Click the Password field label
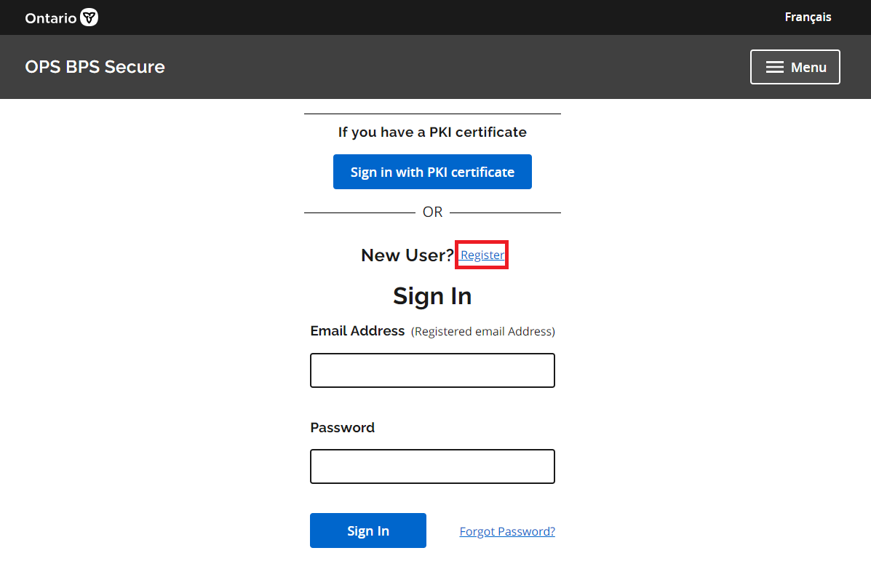 coord(342,427)
